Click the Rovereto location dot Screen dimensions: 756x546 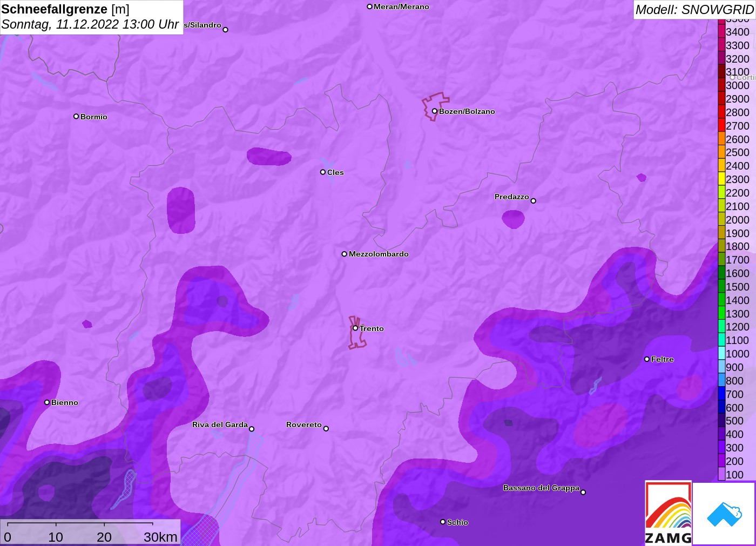tap(326, 428)
